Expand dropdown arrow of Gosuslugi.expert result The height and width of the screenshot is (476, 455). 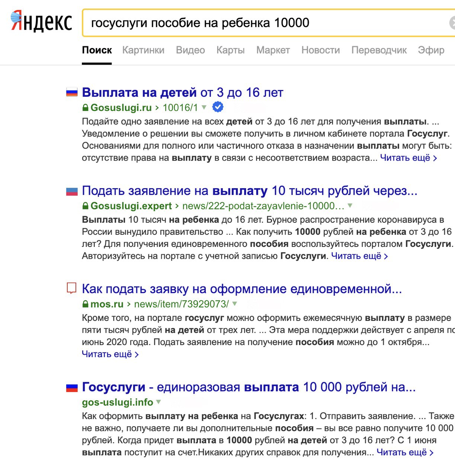coord(350,205)
